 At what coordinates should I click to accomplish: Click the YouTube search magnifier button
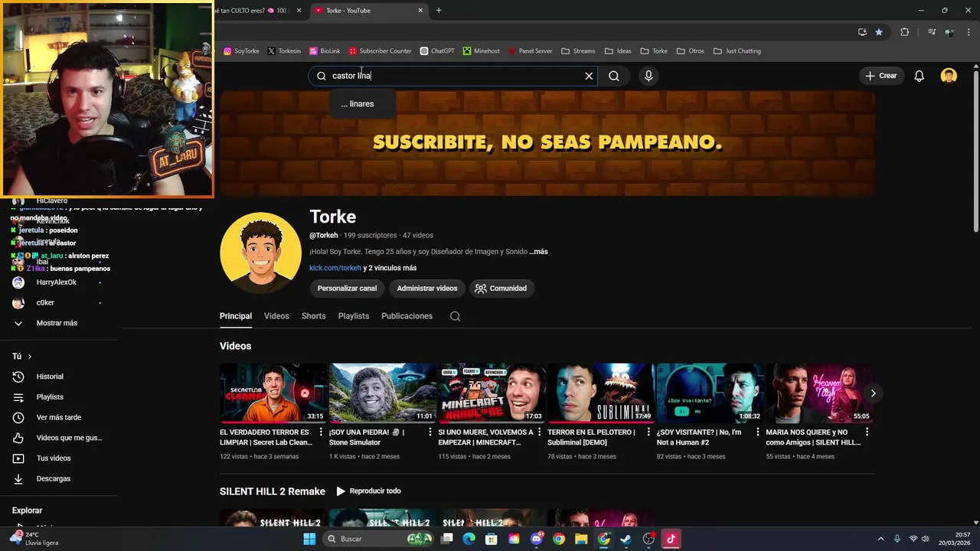click(x=614, y=76)
